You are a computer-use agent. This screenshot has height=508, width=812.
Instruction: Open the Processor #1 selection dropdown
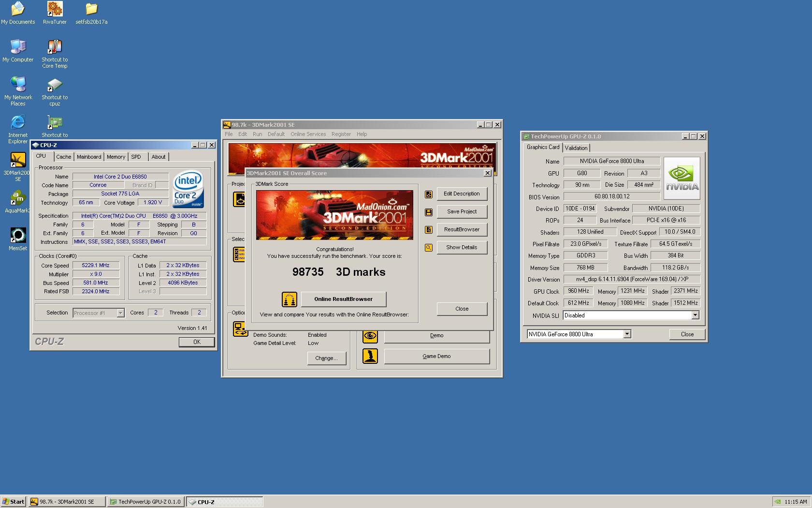[x=120, y=313]
